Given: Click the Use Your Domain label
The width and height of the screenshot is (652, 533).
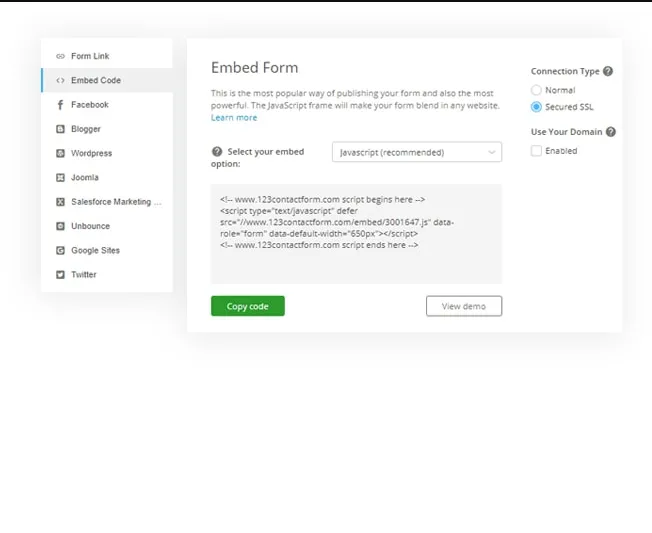Looking at the screenshot, I should click(x=566, y=132).
